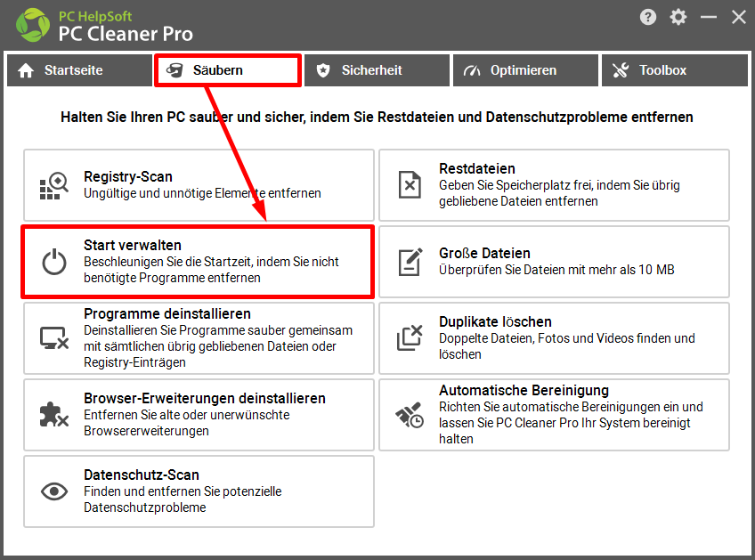The image size is (755, 560).
Task: Click the PC Cleaner Pro green logo
Action: coord(33,25)
